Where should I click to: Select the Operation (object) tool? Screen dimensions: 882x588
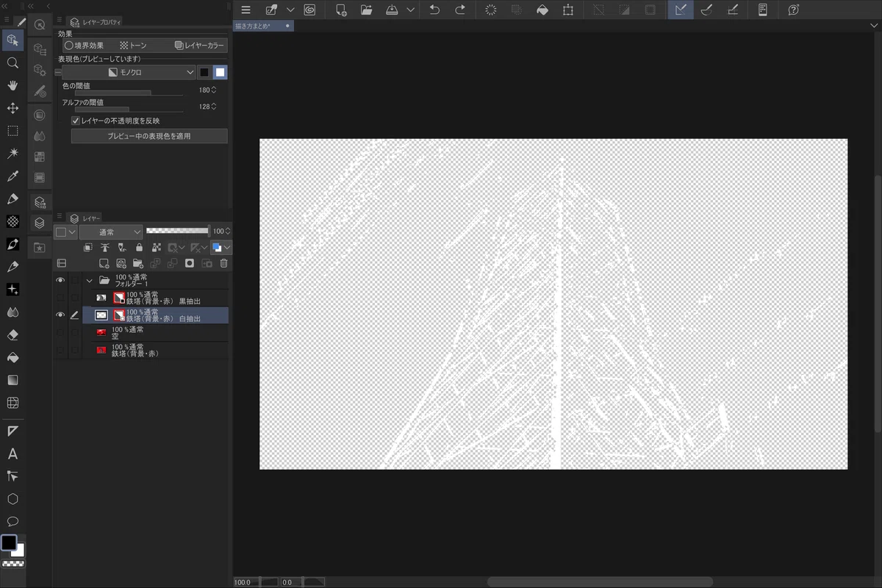tap(12, 40)
